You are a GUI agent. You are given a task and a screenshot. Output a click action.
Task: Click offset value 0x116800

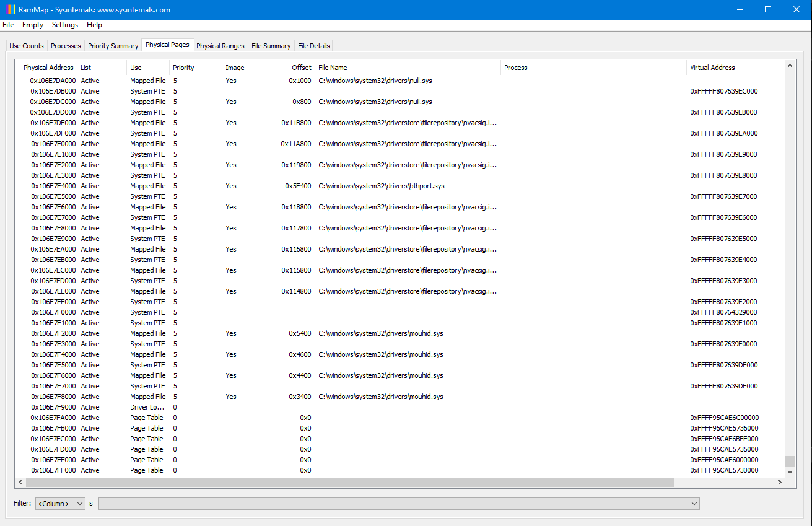[x=296, y=249]
